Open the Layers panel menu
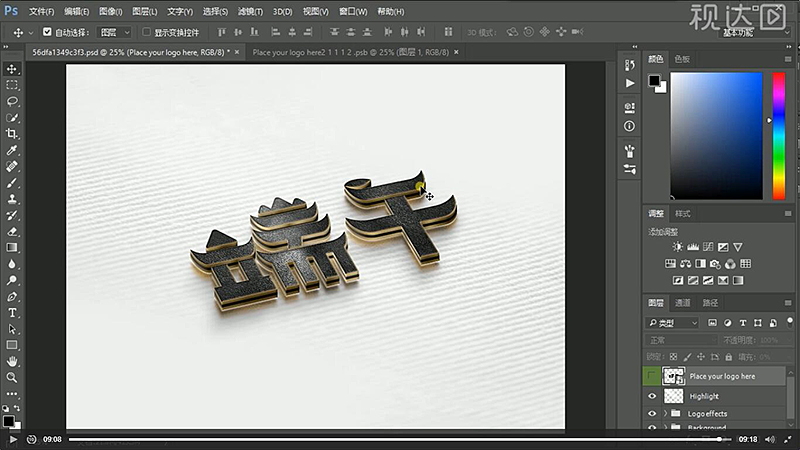Screen dimensions: 800x450 pyautogui.click(x=788, y=303)
